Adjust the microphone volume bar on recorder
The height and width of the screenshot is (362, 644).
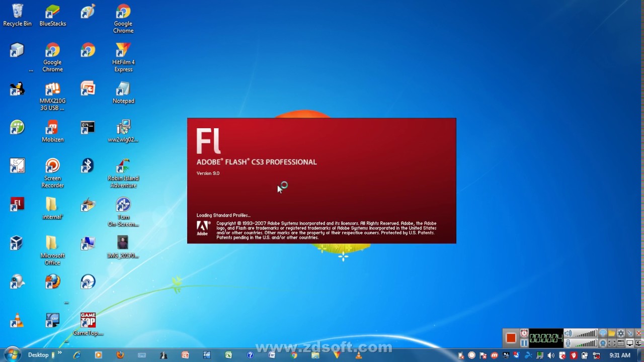click(585, 343)
